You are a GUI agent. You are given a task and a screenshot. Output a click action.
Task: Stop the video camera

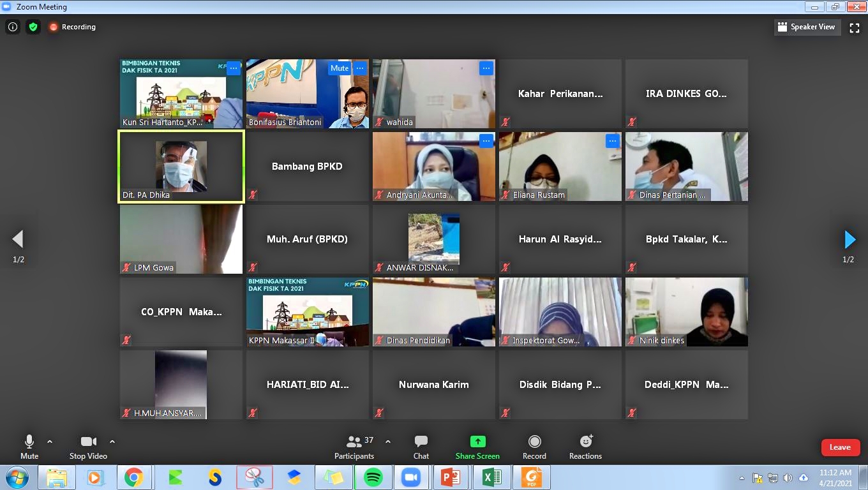(88, 447)
